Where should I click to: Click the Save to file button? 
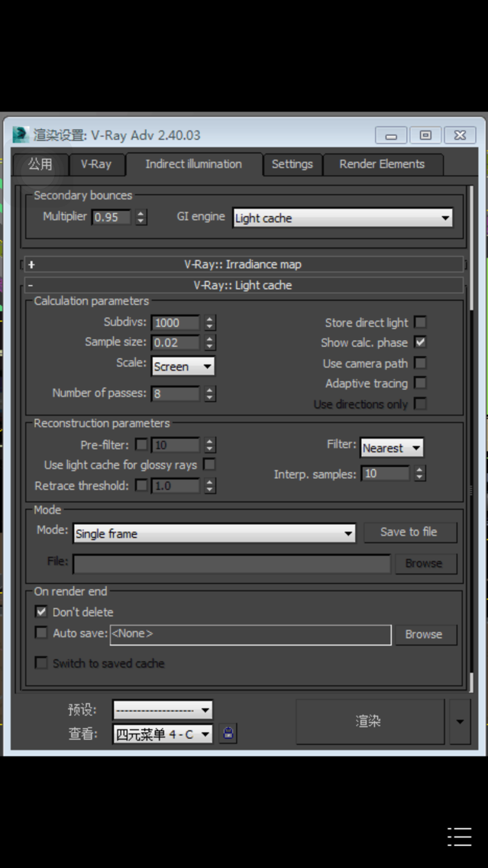point(410,532)
